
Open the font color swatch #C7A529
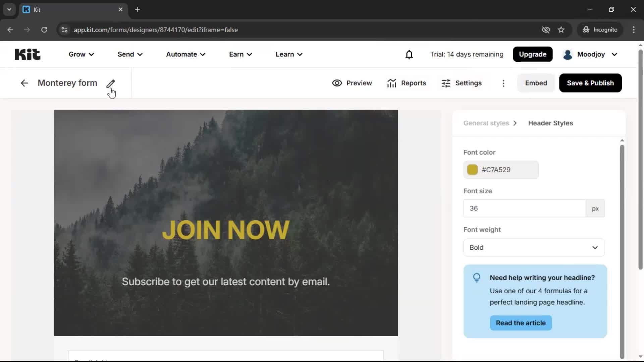[472, 170]
